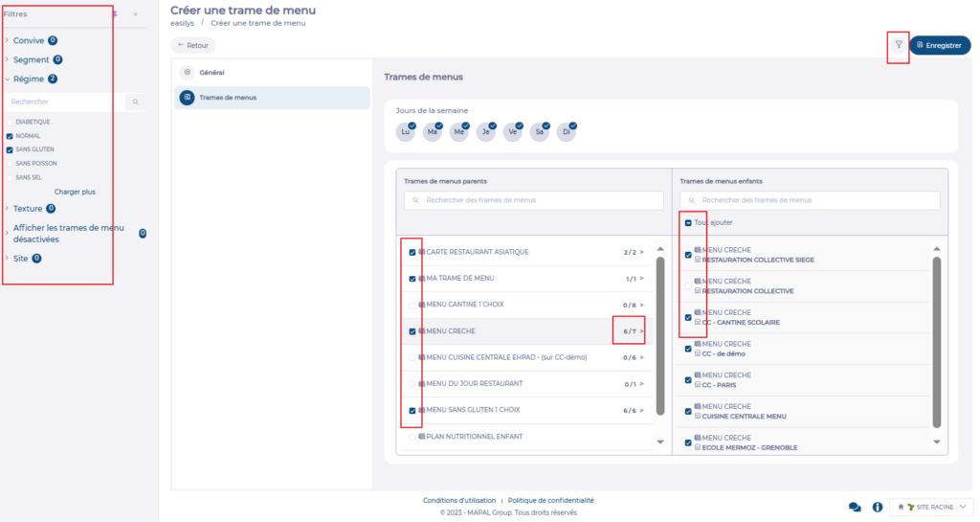Open the SITE RACINE dropdown
Screen dimensions: 980x522
coord(931,507)
